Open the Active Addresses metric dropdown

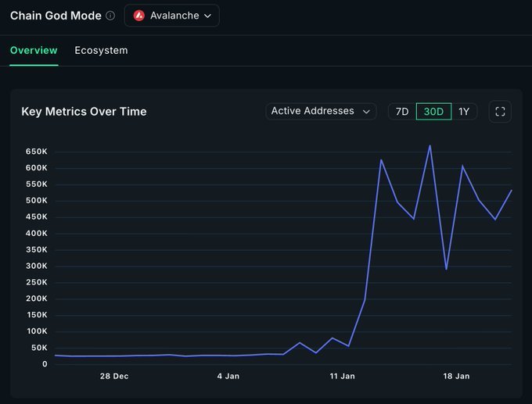click(321, 112)
